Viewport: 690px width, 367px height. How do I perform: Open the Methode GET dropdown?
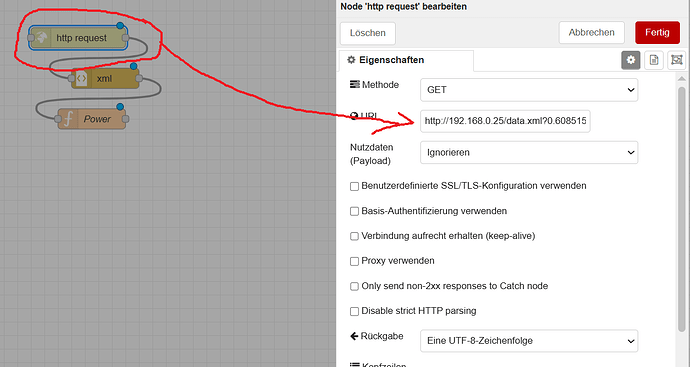point(529,90)
